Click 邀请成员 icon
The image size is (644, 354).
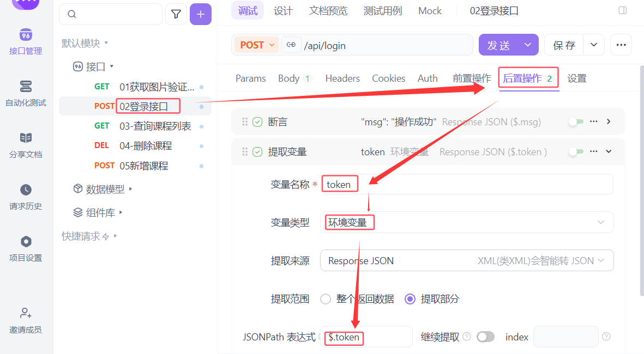tap(26, 313)
